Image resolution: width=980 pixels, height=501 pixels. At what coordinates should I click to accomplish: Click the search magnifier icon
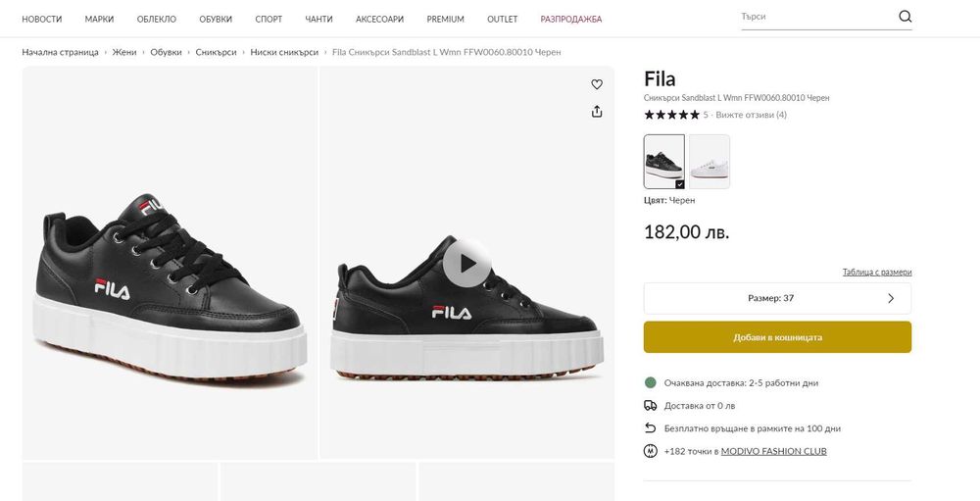point(905,17)
